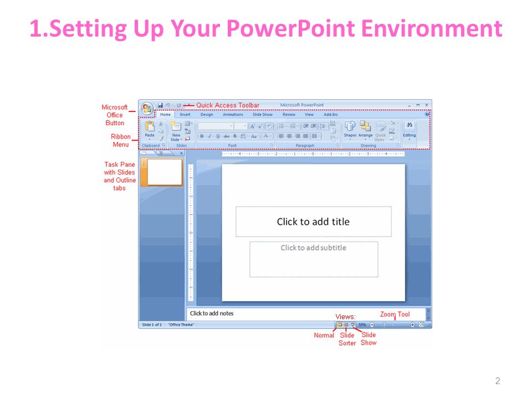Toggle Text Shadow formatting
This screenshot has width=532, height=399.
[x=235, y=136]
